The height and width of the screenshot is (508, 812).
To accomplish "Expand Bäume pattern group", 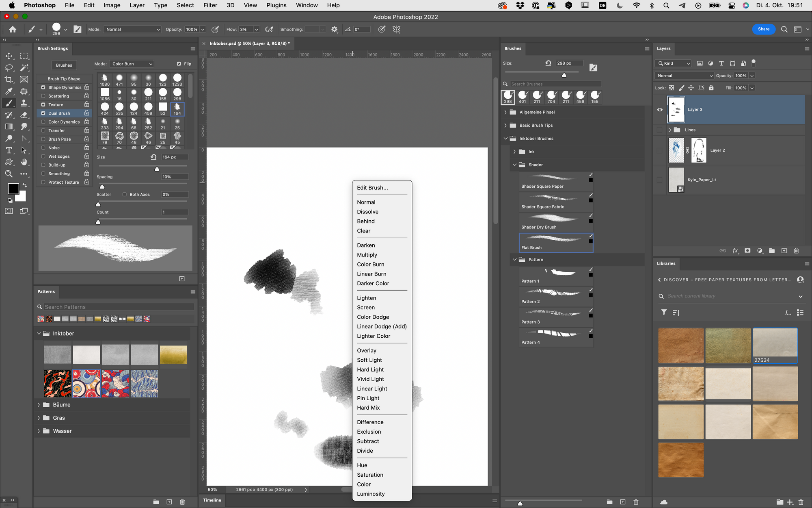I will pyautogui.click(x=39, y=405).
